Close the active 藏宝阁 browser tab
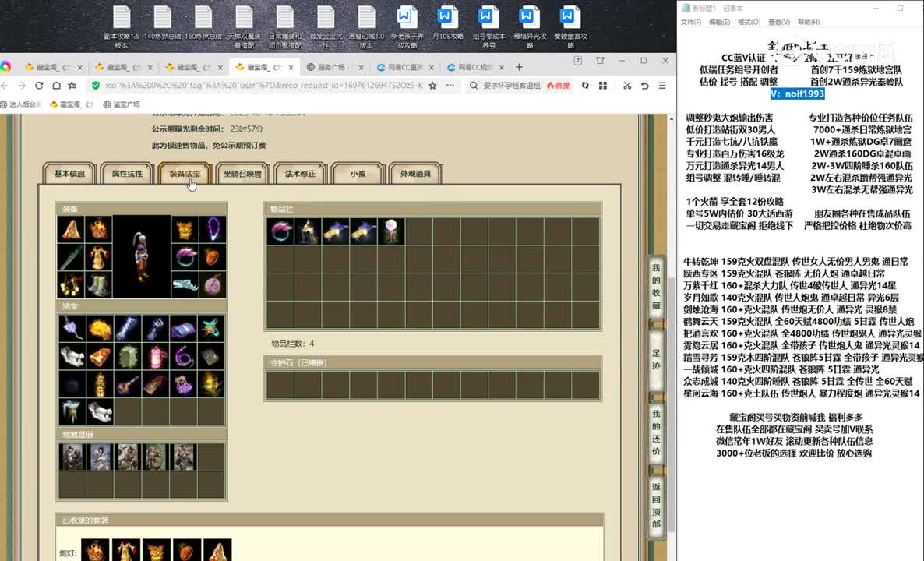Viewport: 924px width, 561px height. coord(291,67)
